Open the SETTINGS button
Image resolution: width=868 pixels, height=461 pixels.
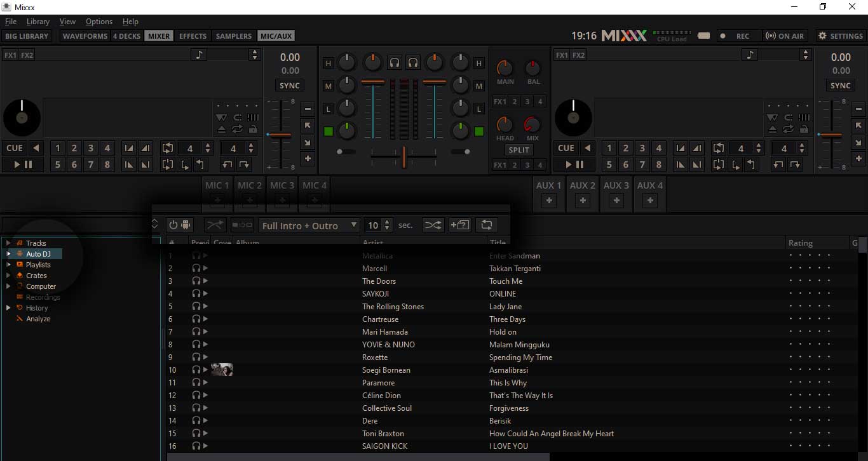pyautogui.click(x=840, y=36)
